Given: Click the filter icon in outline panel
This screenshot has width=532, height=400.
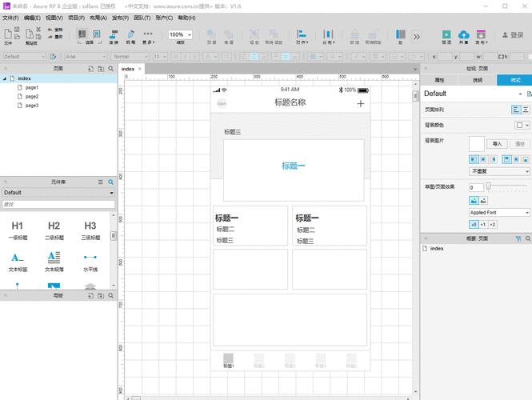Looking at the screenshot, I should (518, 238).
